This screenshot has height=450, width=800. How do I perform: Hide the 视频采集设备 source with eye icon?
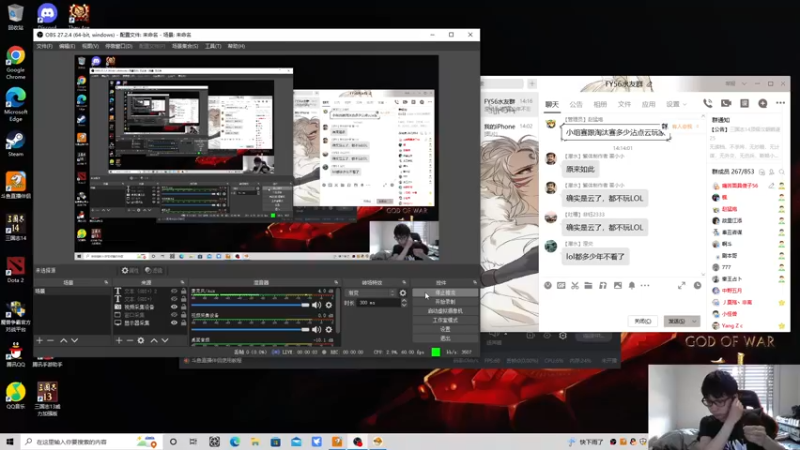click(174, 307)
